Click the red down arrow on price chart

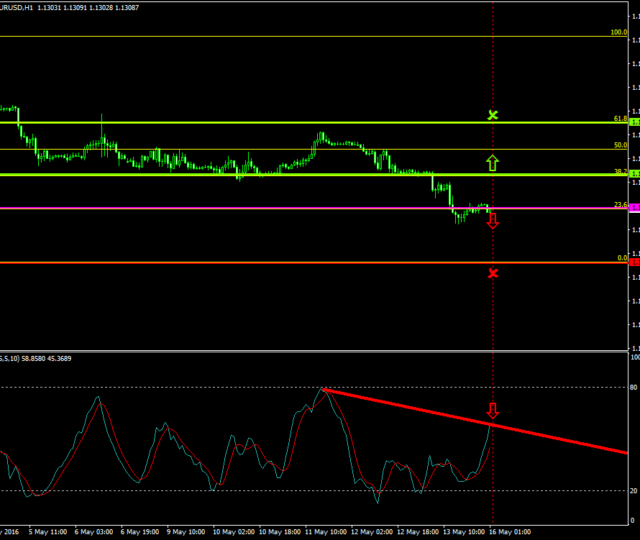point(492,220)
